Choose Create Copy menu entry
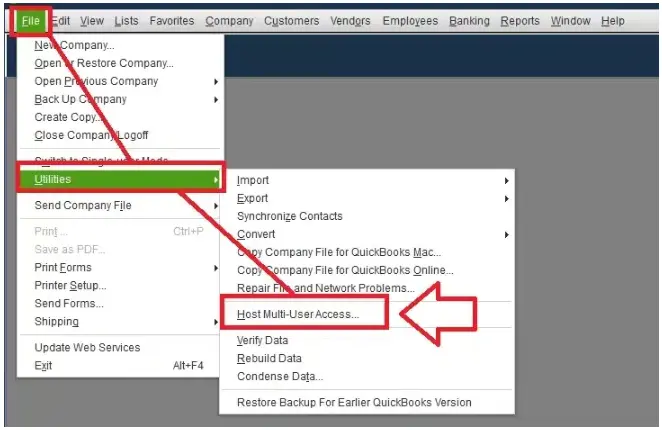The image size is (662, 430). point(120,117)
